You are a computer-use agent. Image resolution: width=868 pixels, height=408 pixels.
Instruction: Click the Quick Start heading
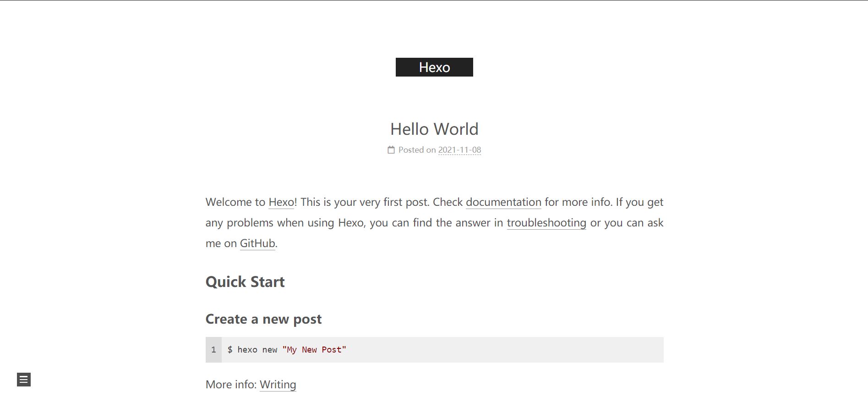[x=245, y=281]
